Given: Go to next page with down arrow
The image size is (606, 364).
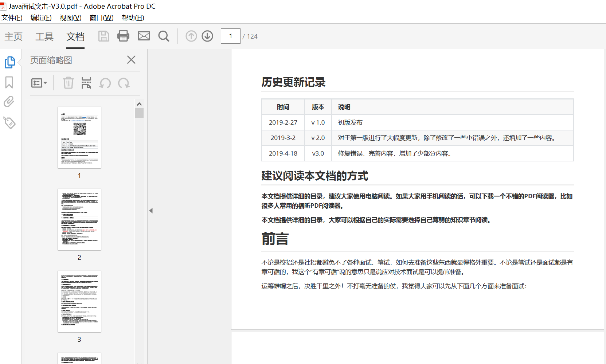Looking at the screenshot, I should tap(207, 36).
